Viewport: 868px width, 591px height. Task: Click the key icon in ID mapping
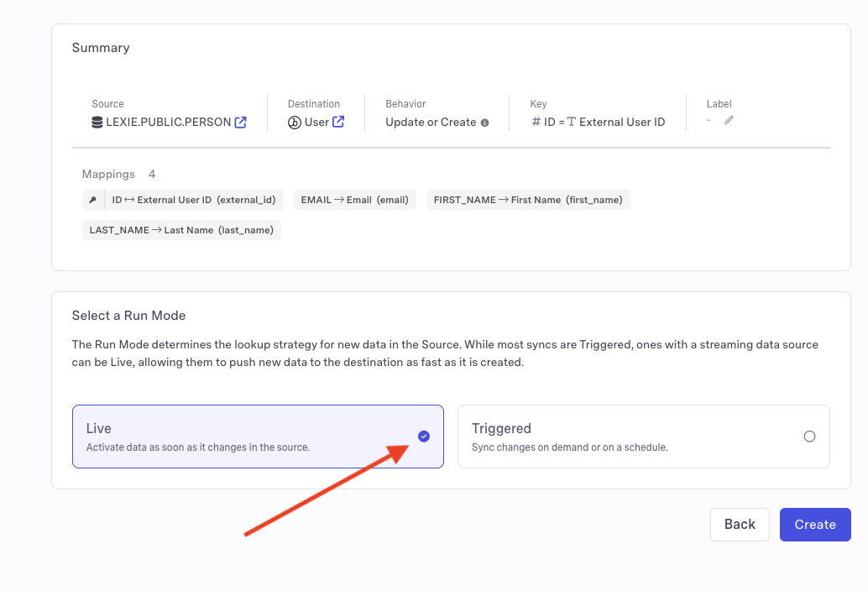click(92, 201)
